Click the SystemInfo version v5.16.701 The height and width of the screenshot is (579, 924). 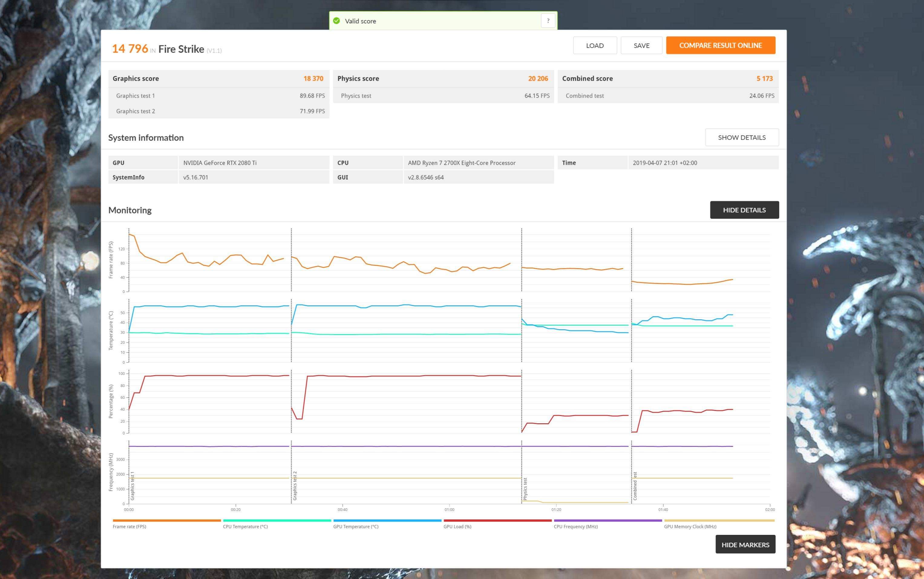coord(195,177)
